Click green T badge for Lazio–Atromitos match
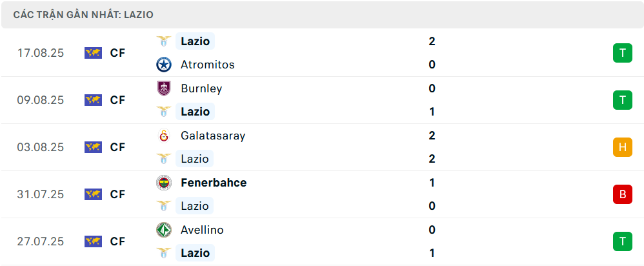644x266 pixels. point(622,53)
